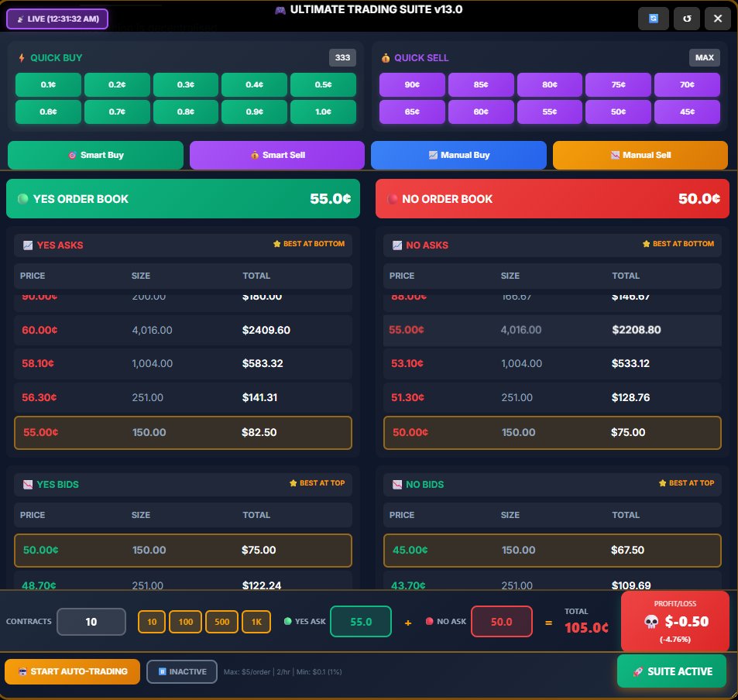Quick buy at 0.8¢
Screen dimensions: 738x700
[186, 112]
